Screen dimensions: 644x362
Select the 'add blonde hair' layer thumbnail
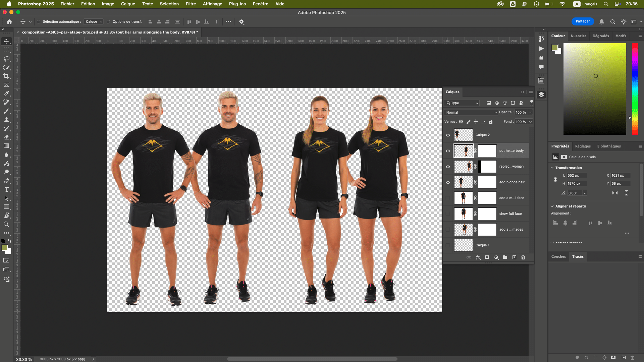click(463, 182)
